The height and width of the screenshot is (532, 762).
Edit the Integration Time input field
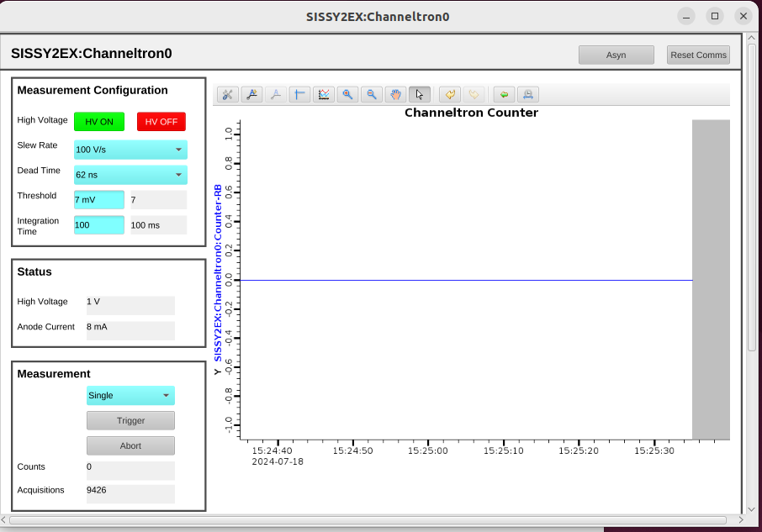[99, 224]
